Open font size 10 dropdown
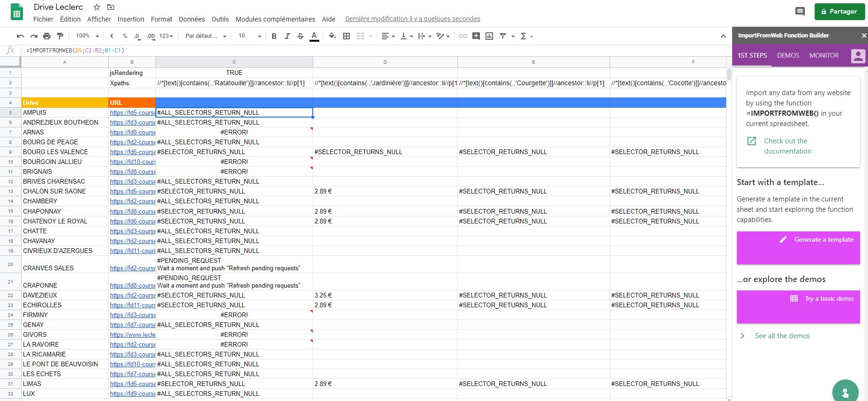 tap(250, 36)
